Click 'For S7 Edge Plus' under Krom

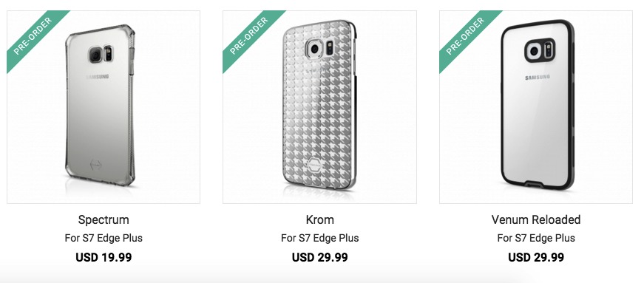tap(320, 238)
